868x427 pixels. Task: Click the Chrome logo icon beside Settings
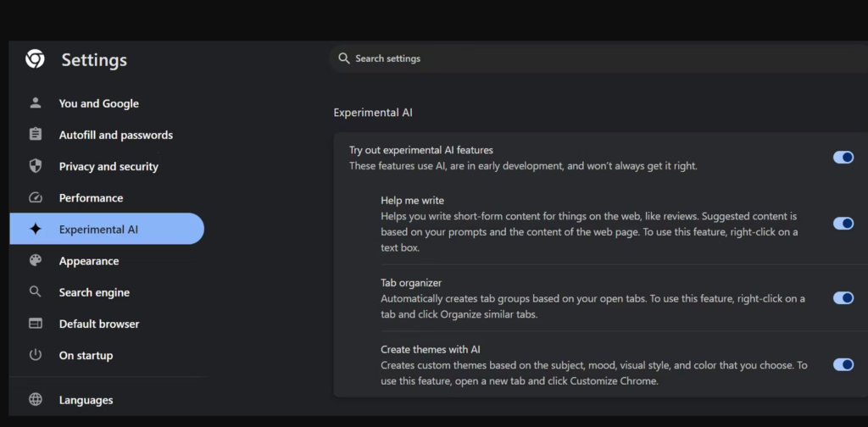pyautogui.click(x=35, y=58)
